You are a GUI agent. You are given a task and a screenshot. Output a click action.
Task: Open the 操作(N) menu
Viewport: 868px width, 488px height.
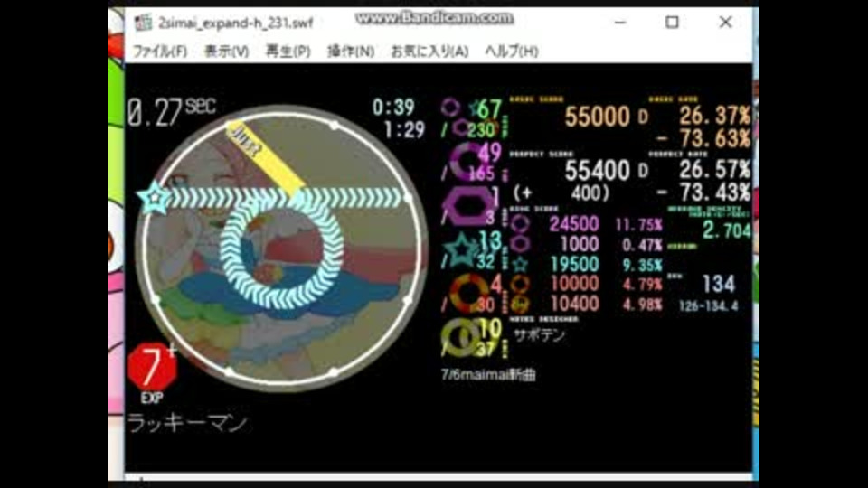pyautogui.click(x=350, y=52)
